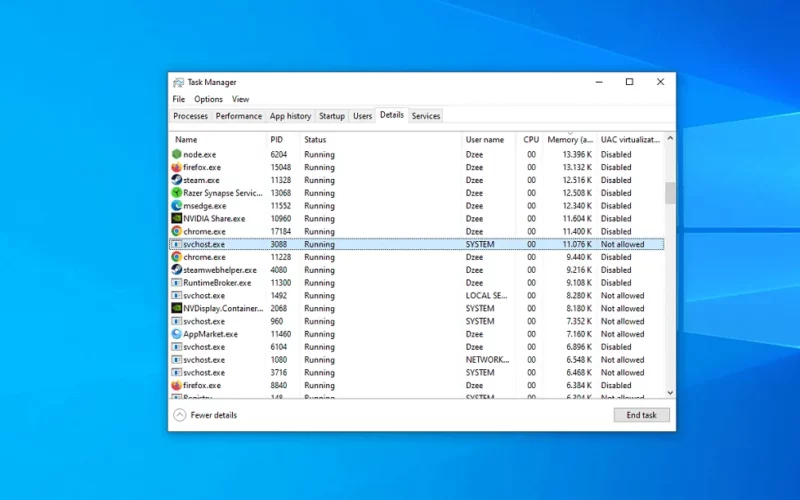Switch to the Performance tab
The height and width of the screenshot is (500, 800).
pos(238,116)
